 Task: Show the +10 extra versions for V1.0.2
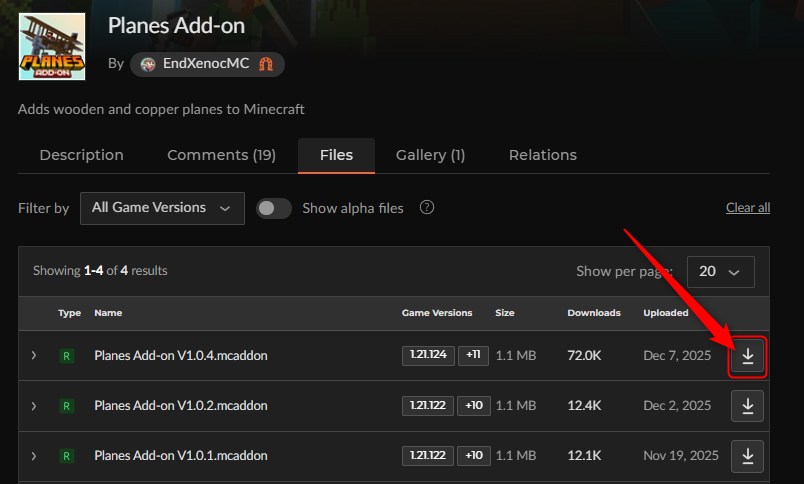473,406
